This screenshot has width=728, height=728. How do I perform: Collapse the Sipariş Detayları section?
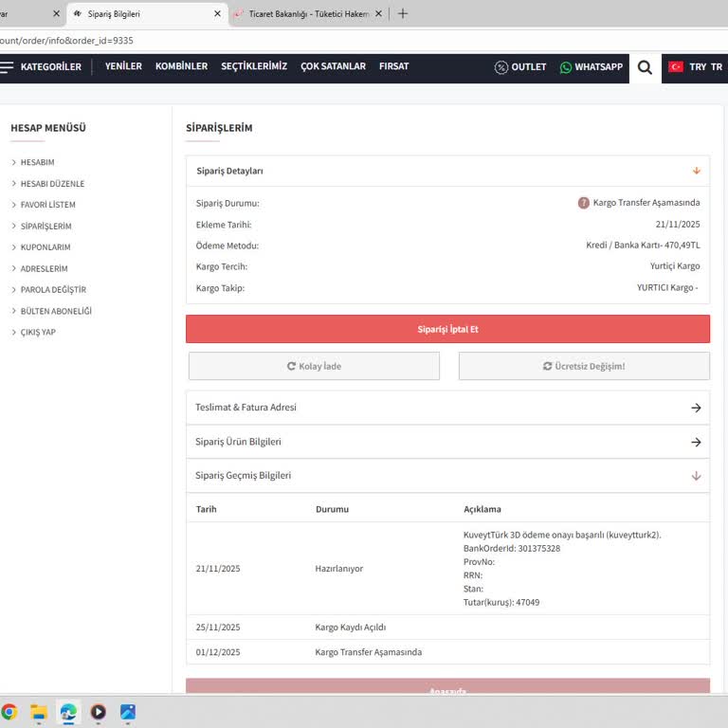click(696, 171)
